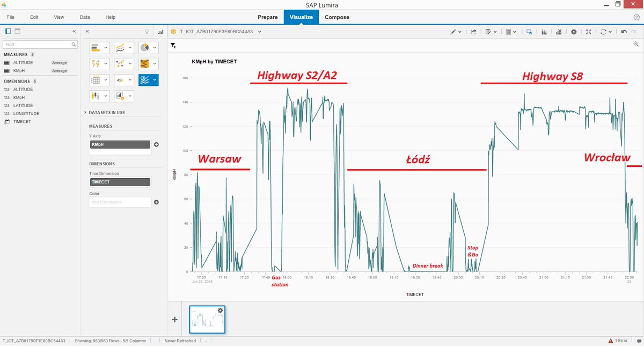Viewport: 644px width, 346px height.
Task: Click the search magnifier in Find box
Action: (x=74, y=45)
